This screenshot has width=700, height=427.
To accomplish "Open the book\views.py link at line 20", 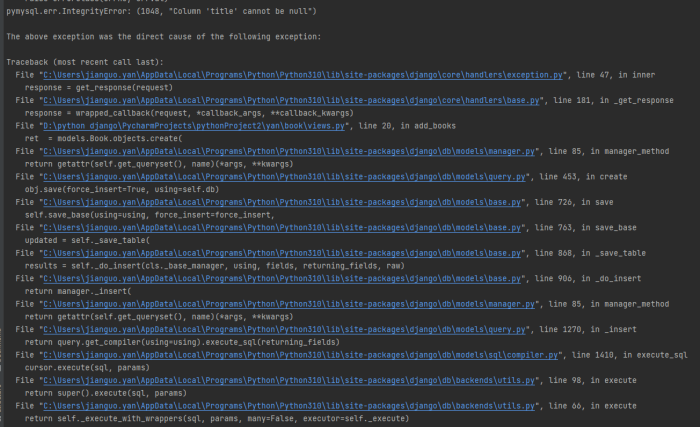I will coord(194,126).
